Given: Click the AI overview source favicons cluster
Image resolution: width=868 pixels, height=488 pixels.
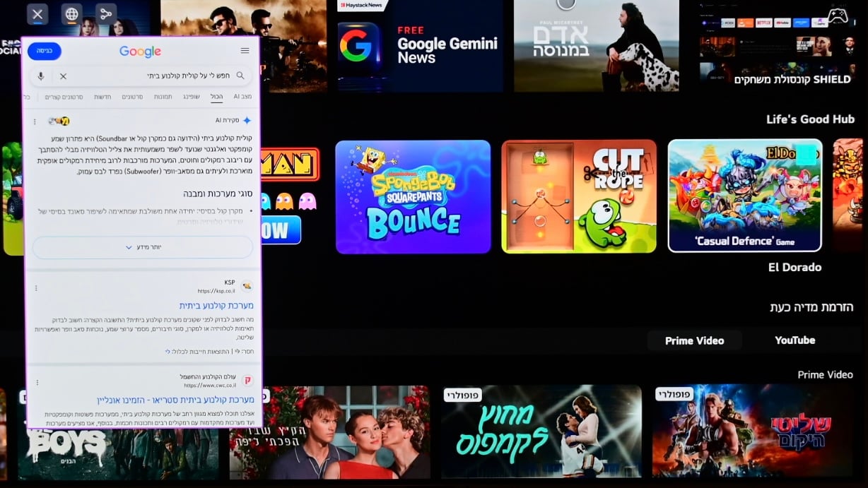Looking at the screenshot, I should point(59,121).
